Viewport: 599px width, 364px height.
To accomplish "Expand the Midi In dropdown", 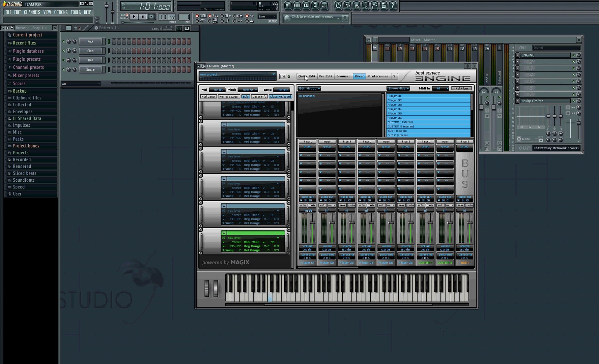I will [440, 89].
